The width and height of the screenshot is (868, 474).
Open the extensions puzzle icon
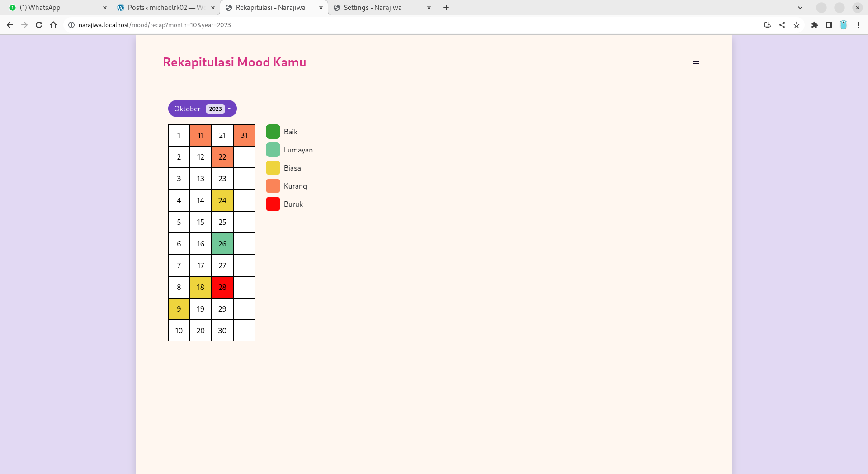click(x=814, y=25)
